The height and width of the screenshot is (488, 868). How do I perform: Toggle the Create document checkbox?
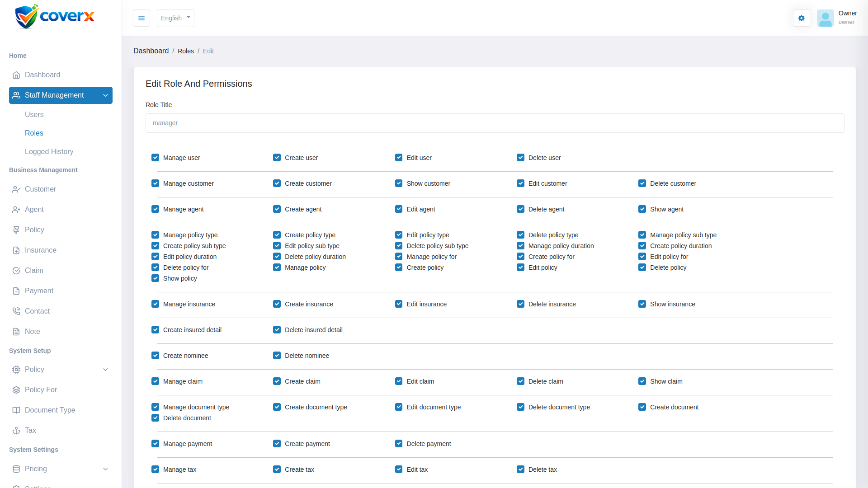(x=642, y=407)
